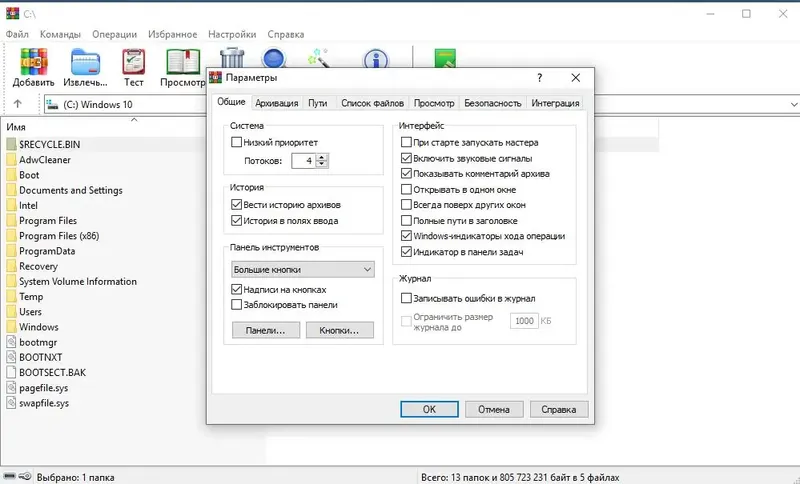Image resolution: width=800 pixels, height=484 pixels.
Task: Click the Отмена button
Action: (x=494, y=409)
